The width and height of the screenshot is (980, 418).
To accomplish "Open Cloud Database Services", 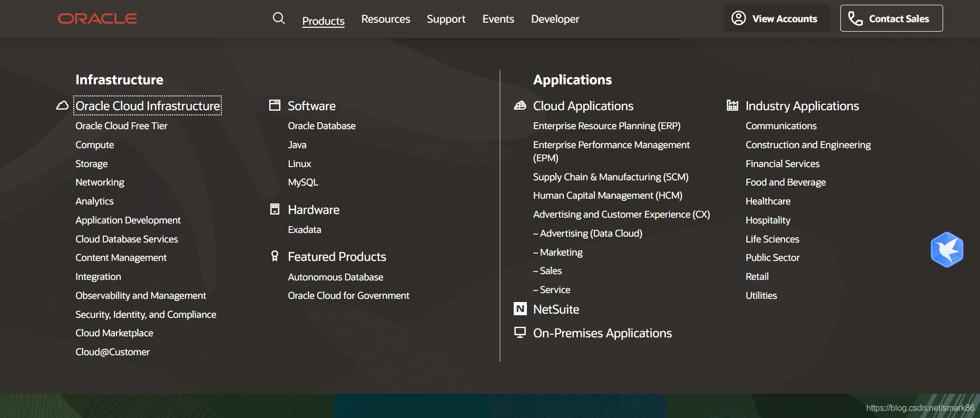I will tap(126, 239).
